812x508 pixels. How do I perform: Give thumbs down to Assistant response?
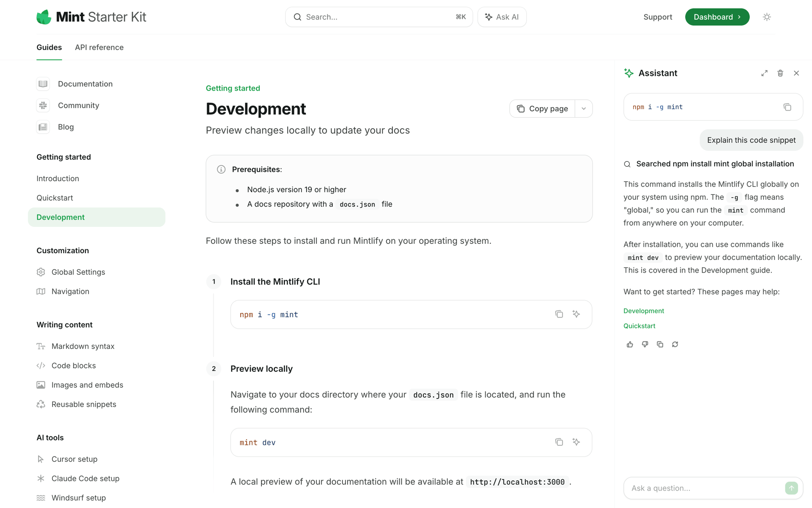(645, 345)
